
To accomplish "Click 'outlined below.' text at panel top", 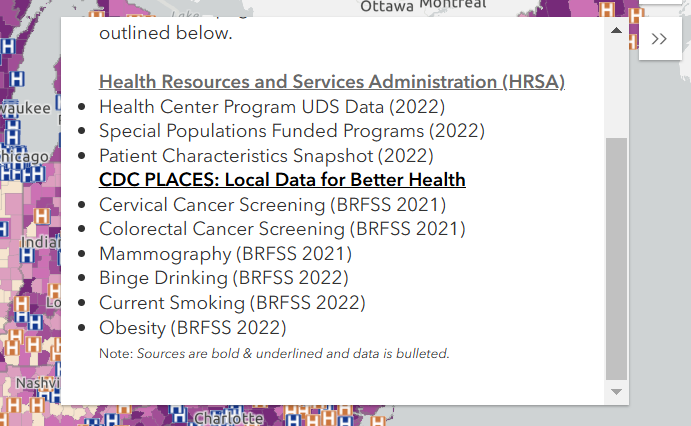I will [x=166, y=33].
